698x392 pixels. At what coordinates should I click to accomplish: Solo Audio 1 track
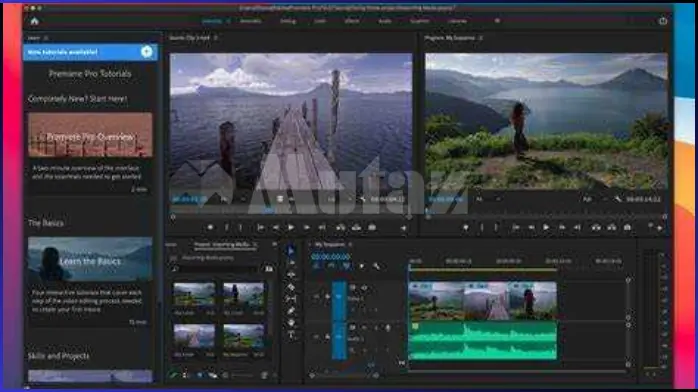[x=376, y=328]
